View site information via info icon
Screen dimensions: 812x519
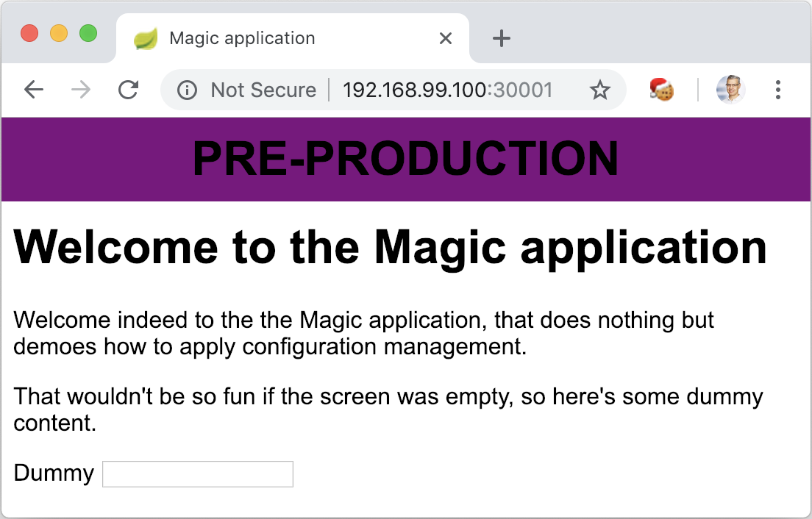click(x=187, y=90)
